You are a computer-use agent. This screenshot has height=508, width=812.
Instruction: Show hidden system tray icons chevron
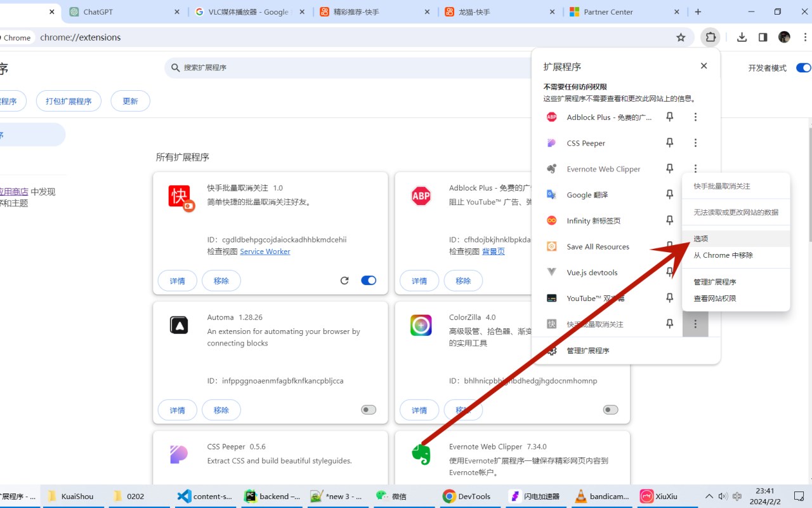coord(709,497)
